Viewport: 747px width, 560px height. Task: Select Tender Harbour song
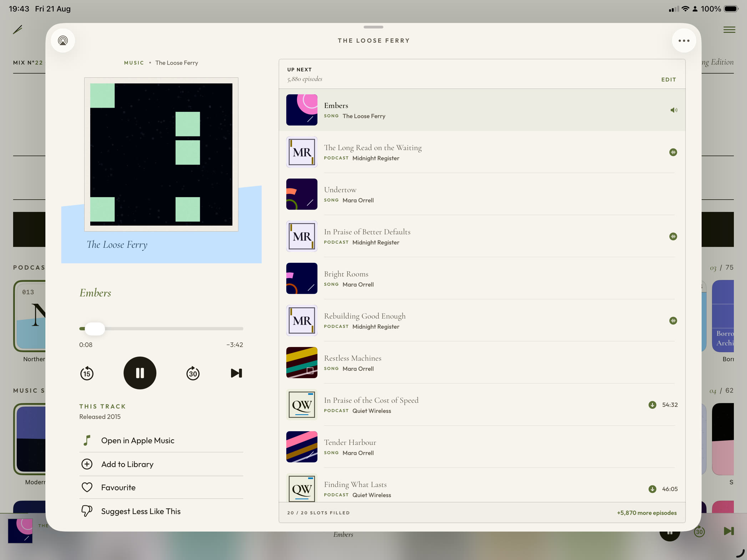tap(482, 447)
